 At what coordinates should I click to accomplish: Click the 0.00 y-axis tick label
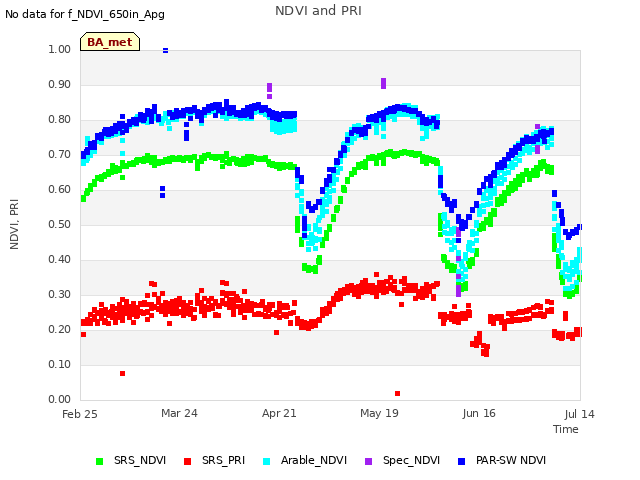click(60, 399)
